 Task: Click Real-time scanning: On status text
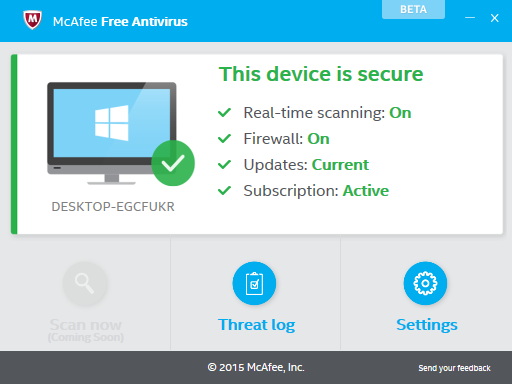(x=327, y=113)
